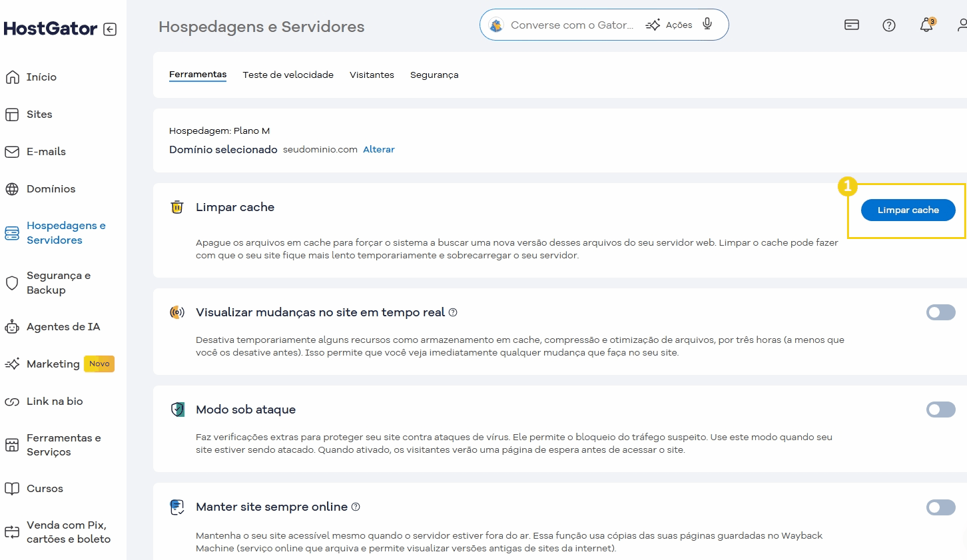This screenshot has width=967, height=560.
Task: Click the payment card icon in the header
Action: [x=851, y=24]
